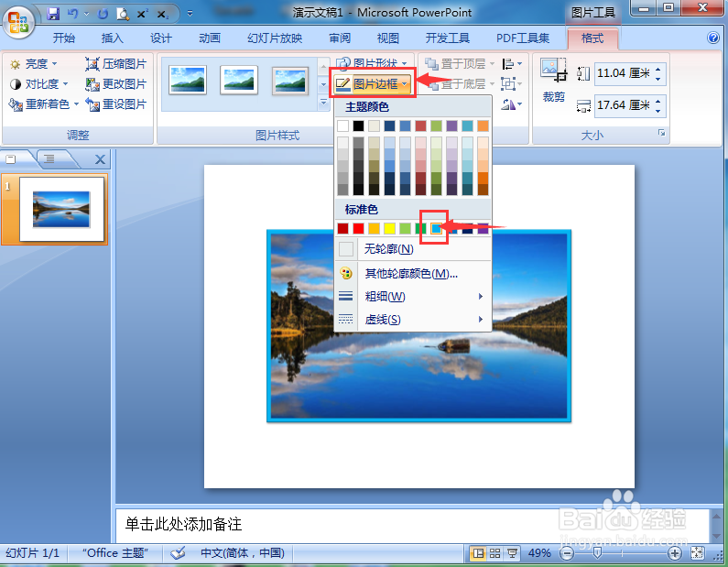This screenshot has width=728, height=567.
Task: Start slide show from the status bar icon
Action: point(512,553)
